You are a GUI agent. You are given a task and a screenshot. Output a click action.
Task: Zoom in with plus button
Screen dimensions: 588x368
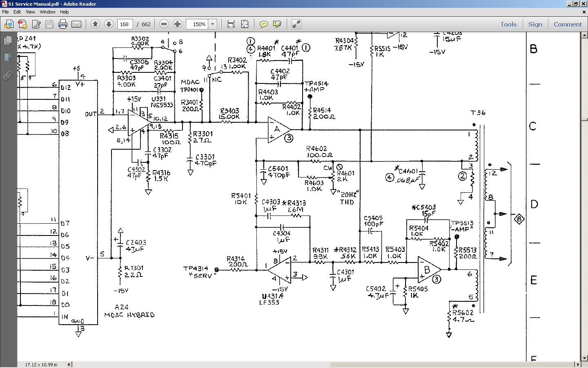(x=177, y=24)
